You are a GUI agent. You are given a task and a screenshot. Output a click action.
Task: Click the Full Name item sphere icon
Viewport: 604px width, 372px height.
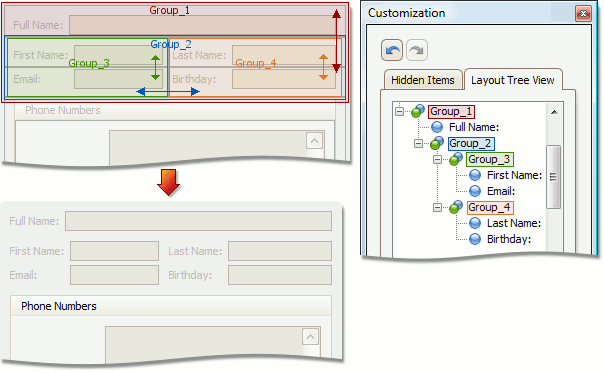(x=437, y=127)
